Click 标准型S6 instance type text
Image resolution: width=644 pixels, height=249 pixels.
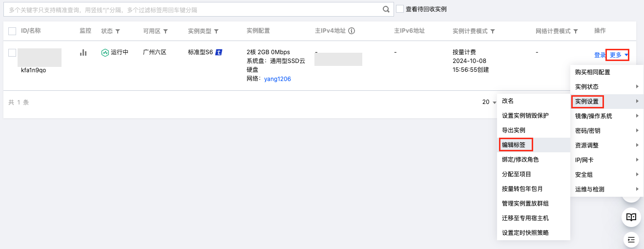tap(201, 52)
